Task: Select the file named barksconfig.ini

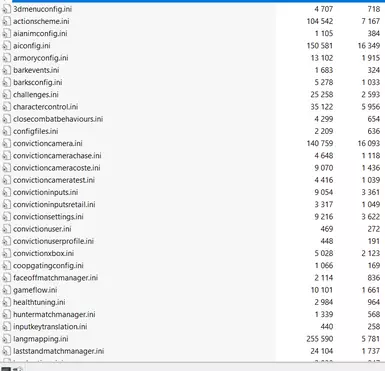Action: tap(38, 82)
